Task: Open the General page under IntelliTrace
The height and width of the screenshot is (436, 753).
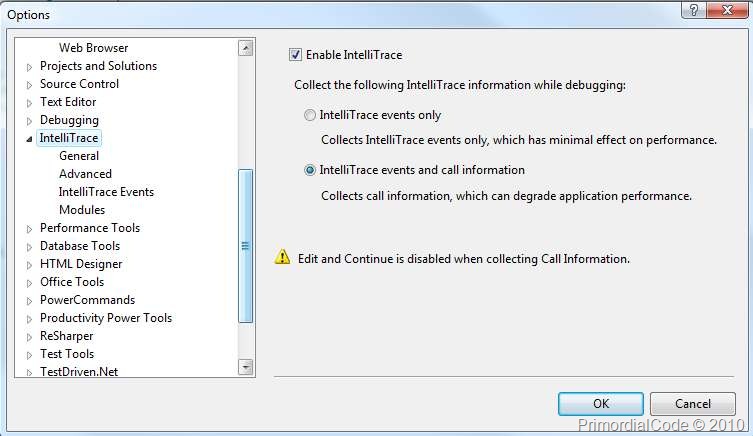Action: 79,156
